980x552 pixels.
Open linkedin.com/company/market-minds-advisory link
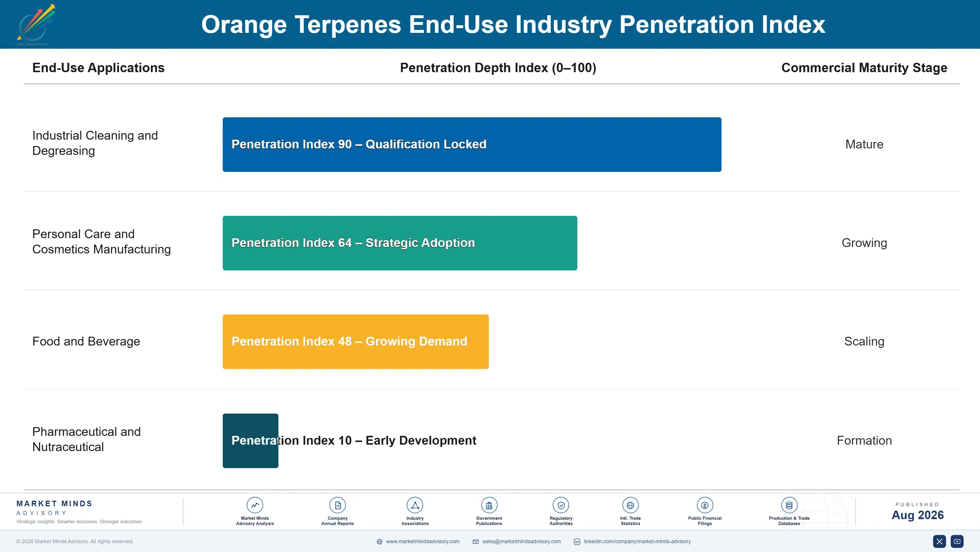point(637,541)
